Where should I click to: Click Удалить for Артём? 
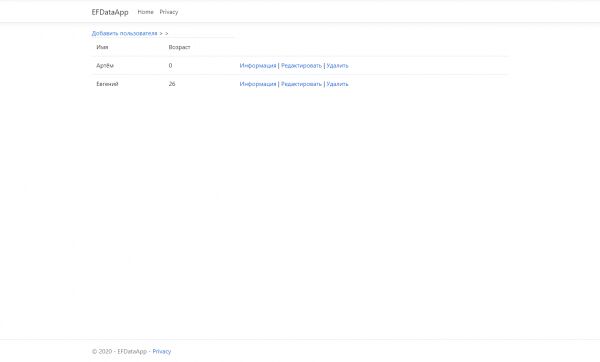pos(337,65)
